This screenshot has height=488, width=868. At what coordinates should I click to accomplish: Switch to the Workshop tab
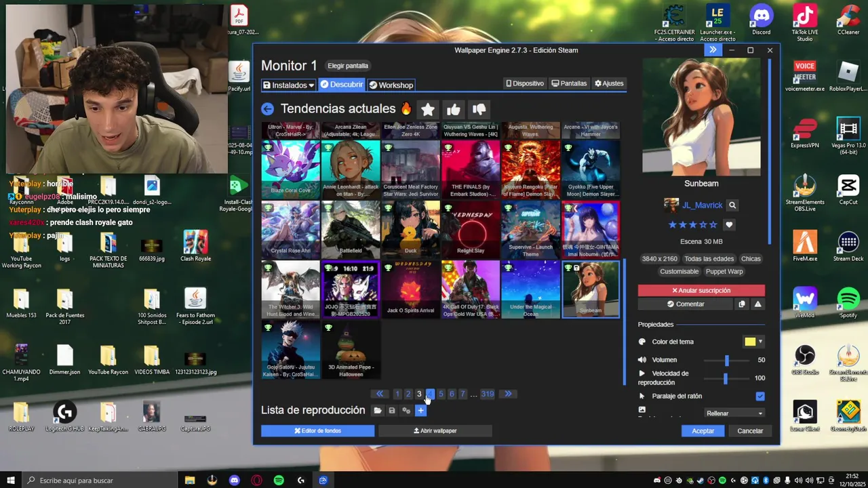(391, 85)
